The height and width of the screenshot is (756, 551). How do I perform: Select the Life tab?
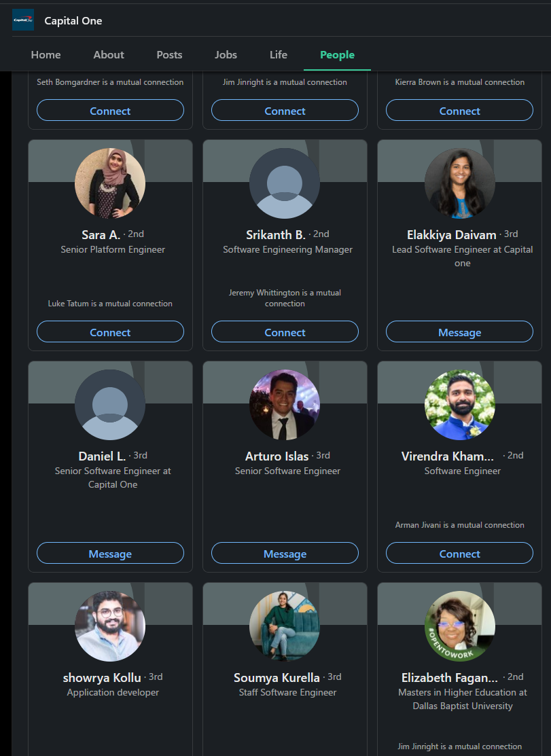click(x=278, y=55)
